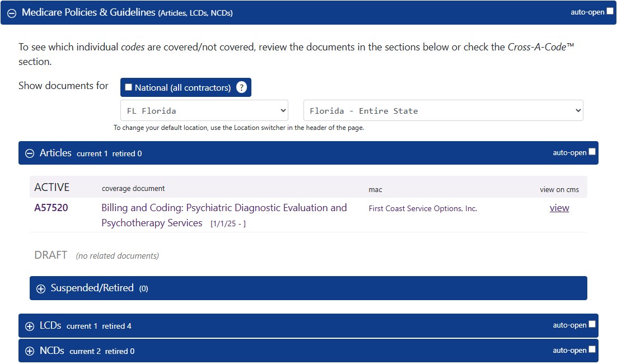Click the National (all contractors) button label
Screen dimensions: 617x364
(183, 88)
